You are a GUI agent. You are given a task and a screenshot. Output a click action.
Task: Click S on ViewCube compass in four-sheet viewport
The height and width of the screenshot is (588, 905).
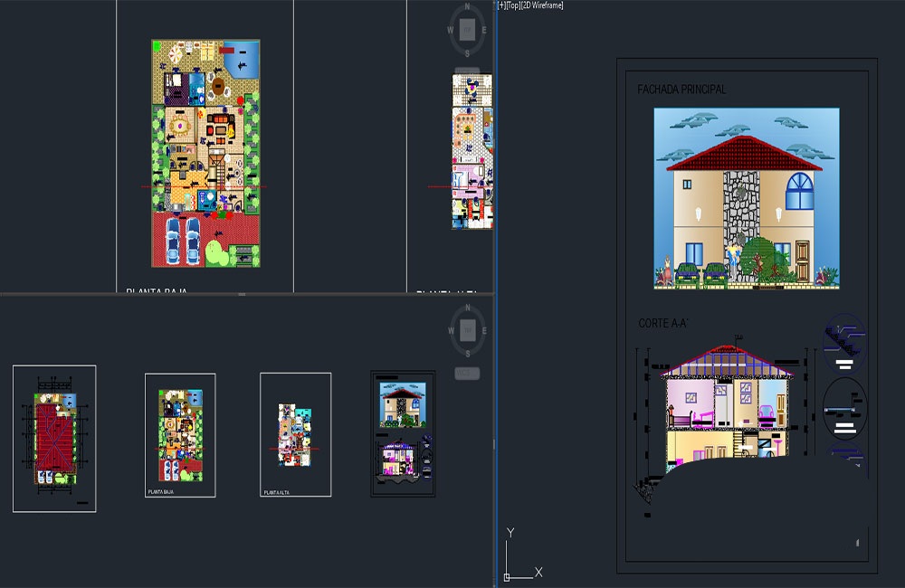click(x=468, y=354)
